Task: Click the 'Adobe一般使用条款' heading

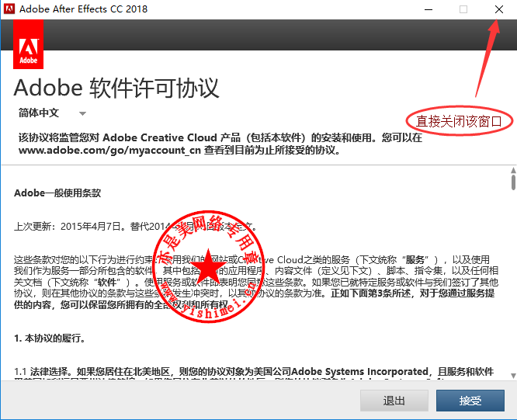Action: 57,193
